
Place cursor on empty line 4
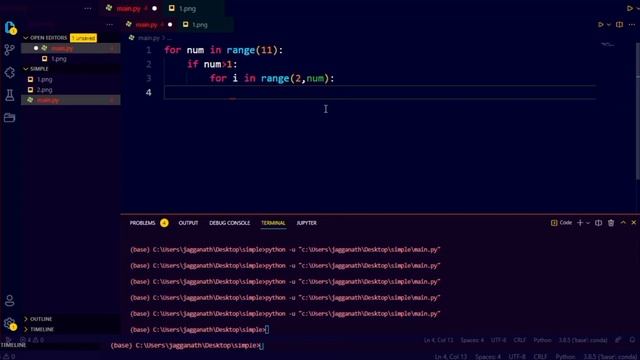[x=380, y=93]
